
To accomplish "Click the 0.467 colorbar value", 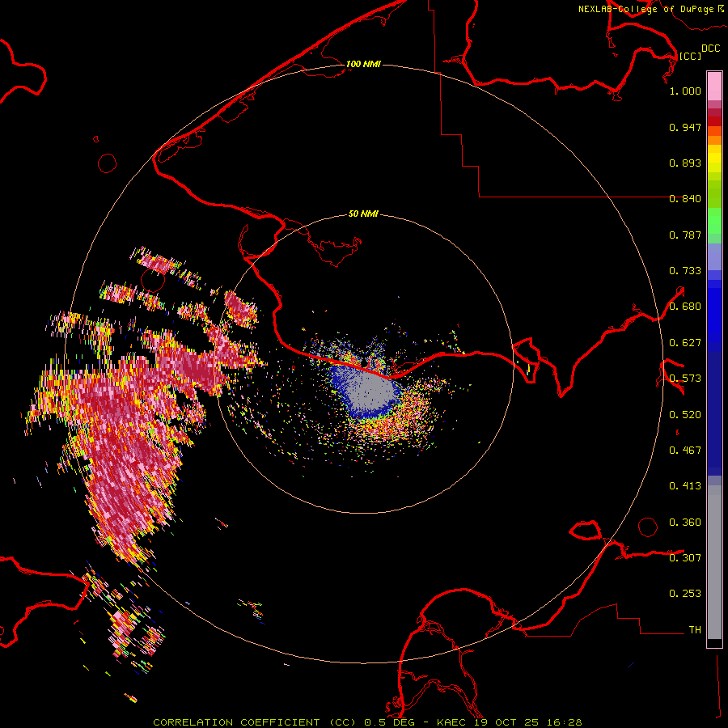I will click(x=685, y=451).
